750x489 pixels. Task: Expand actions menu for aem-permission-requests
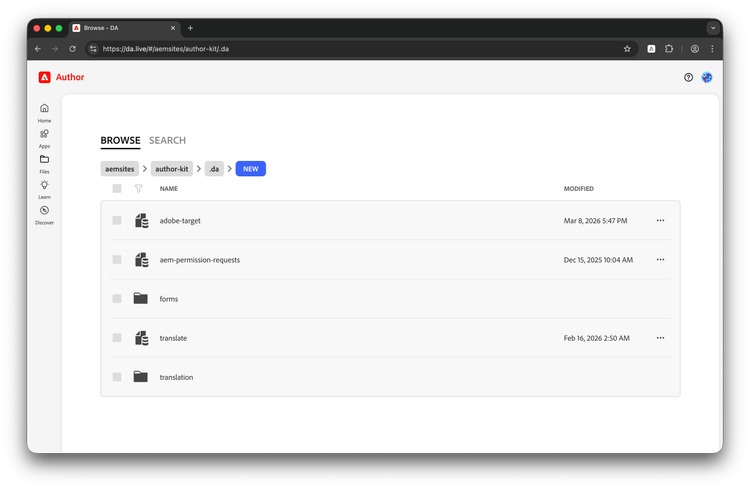click(660, 259)
